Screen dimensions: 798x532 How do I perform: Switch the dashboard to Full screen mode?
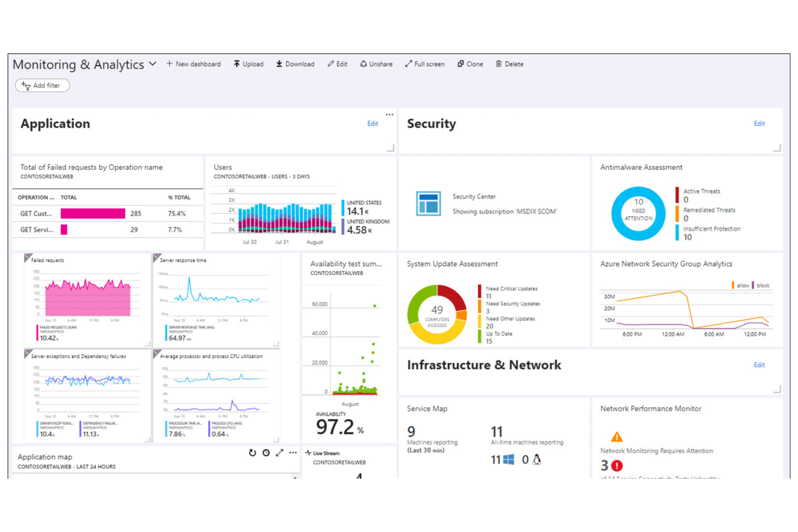click(x=409, y=64)
